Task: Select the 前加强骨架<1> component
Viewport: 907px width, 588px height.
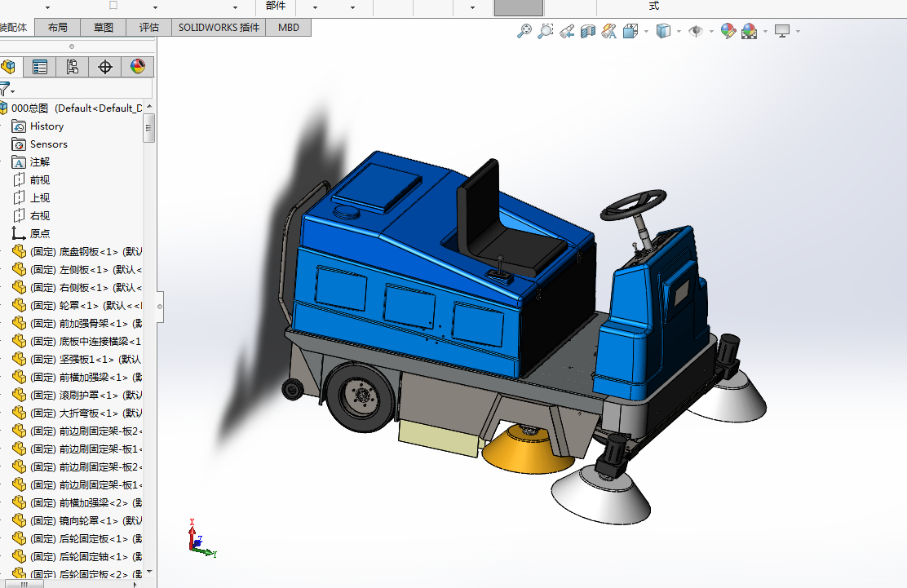Action: coord(77,323)
